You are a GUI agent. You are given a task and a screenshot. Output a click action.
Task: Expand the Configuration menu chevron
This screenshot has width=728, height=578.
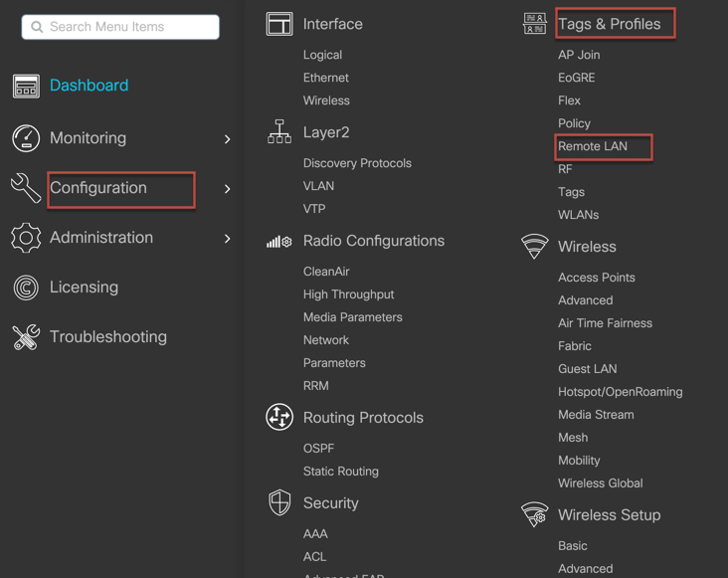tap(227, 189)
